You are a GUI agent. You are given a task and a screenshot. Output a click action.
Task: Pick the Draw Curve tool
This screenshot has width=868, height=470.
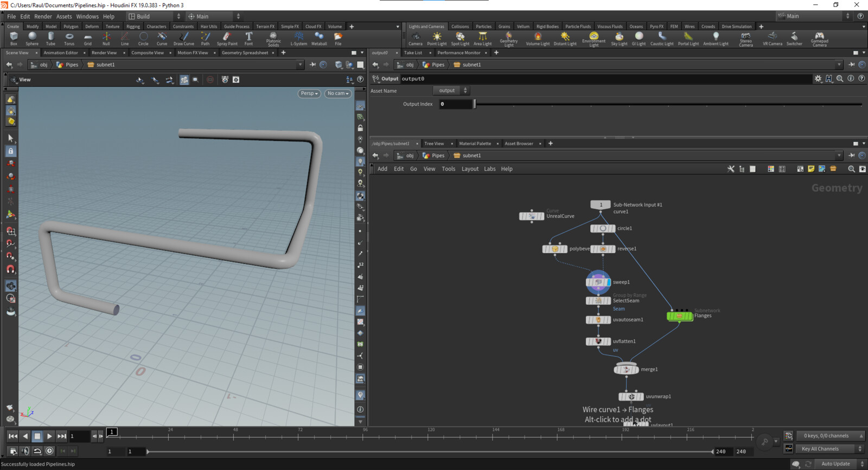pos(184,38)
